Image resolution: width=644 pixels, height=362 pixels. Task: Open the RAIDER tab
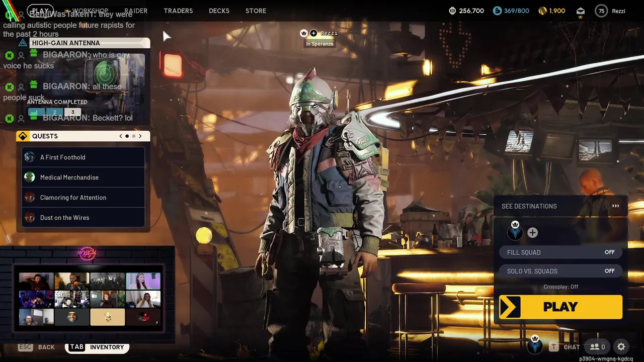tap(136, 11)
